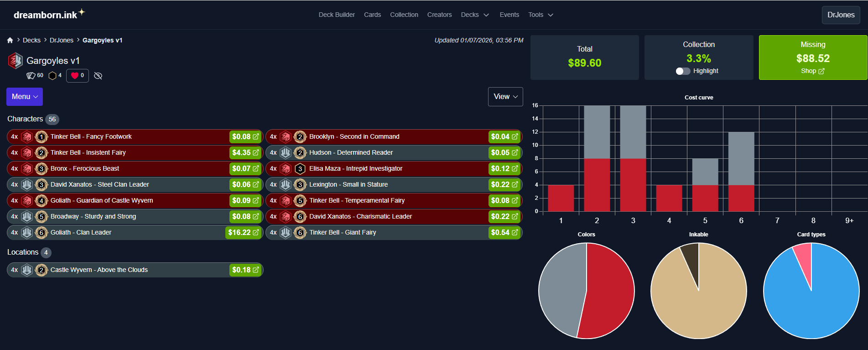Image resolution: width=868 pixels, height=350 pixels.
Task: Select Lexington - Small in Stature name
Action: (348, 185)
